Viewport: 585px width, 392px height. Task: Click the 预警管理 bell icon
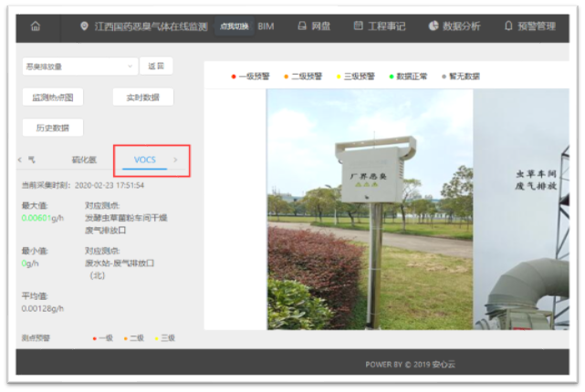[508, 26]
